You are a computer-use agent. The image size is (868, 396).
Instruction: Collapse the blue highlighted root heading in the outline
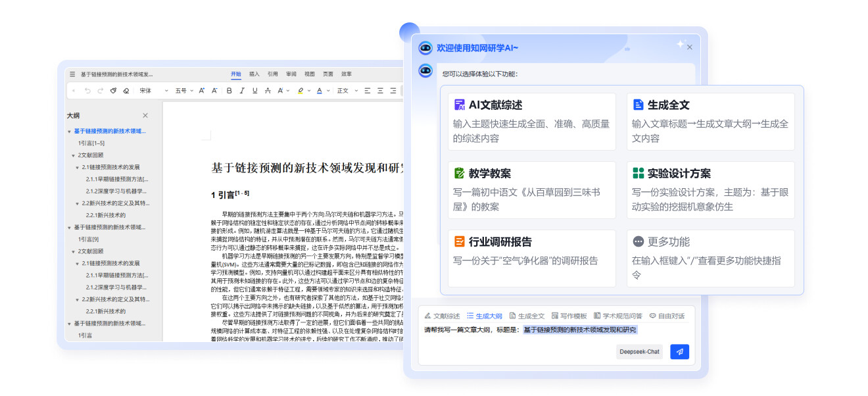point(69,132)
